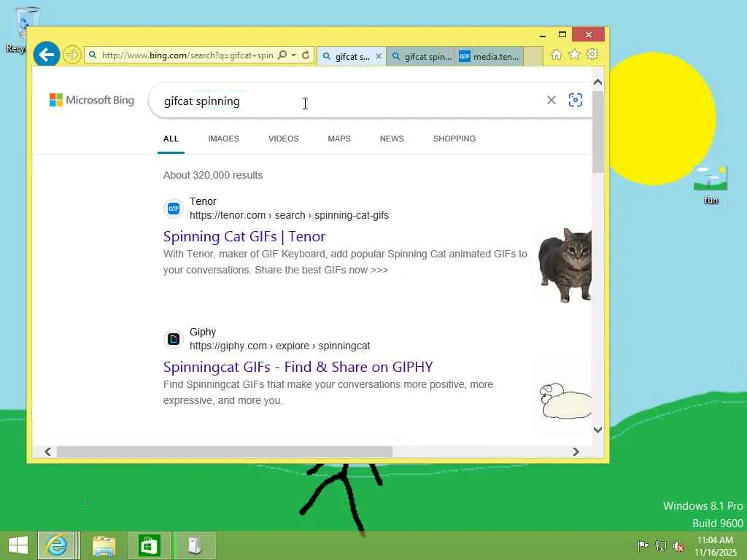This screenshot has width=747, height=560.
Task: Click Tenor site name above result
Action: coord(203,201)
